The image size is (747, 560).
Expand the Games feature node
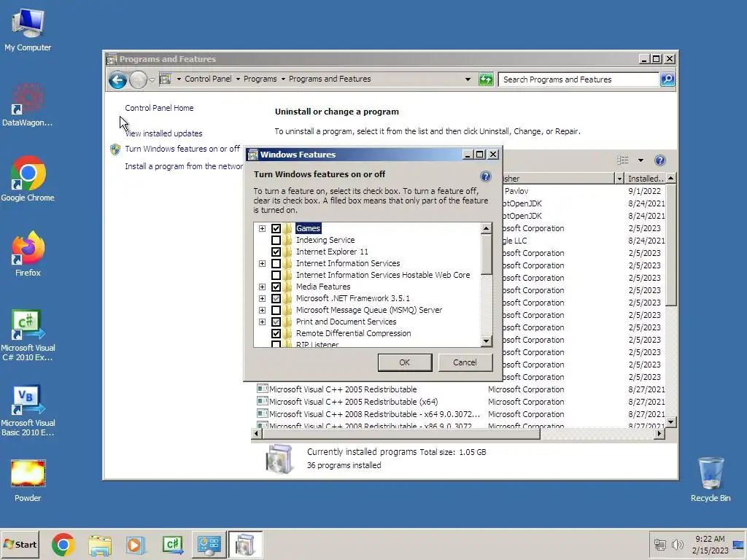point(262,228)
